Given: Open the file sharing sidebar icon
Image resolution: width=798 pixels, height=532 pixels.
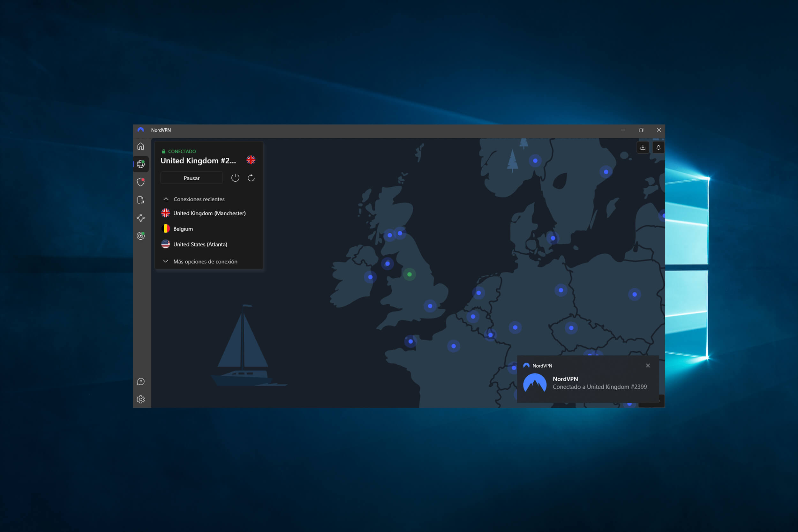Looking at the screenshot, I should [x=140, y=200].
